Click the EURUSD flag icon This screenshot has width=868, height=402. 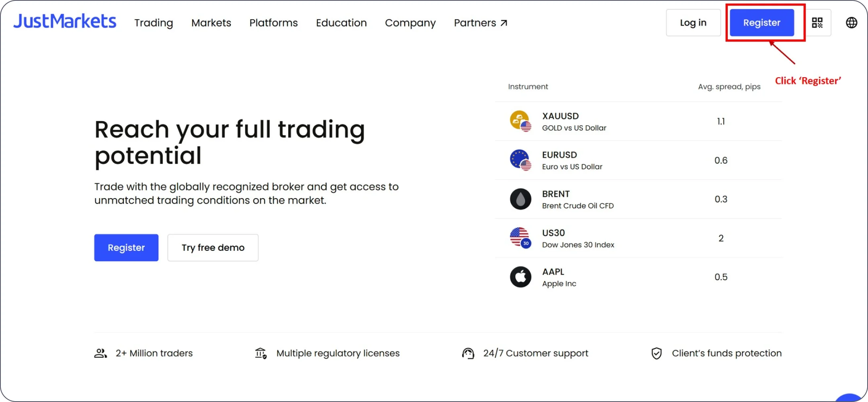[x=520, y=160]
